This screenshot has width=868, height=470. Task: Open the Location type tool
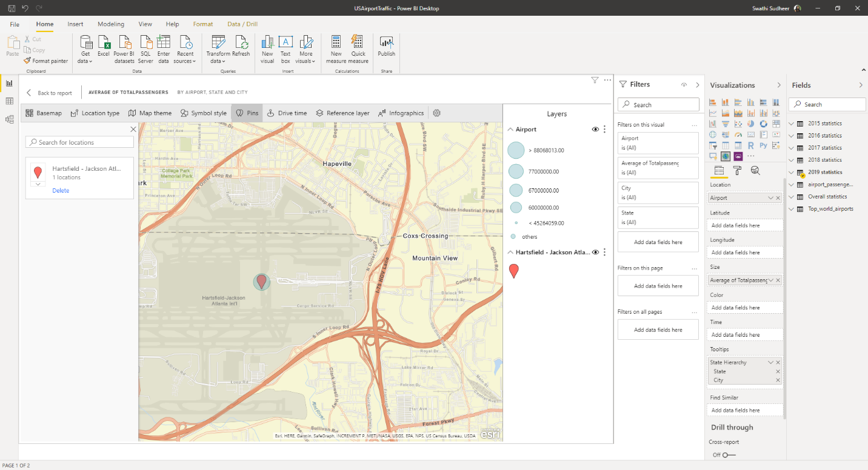tap(95, 113)
